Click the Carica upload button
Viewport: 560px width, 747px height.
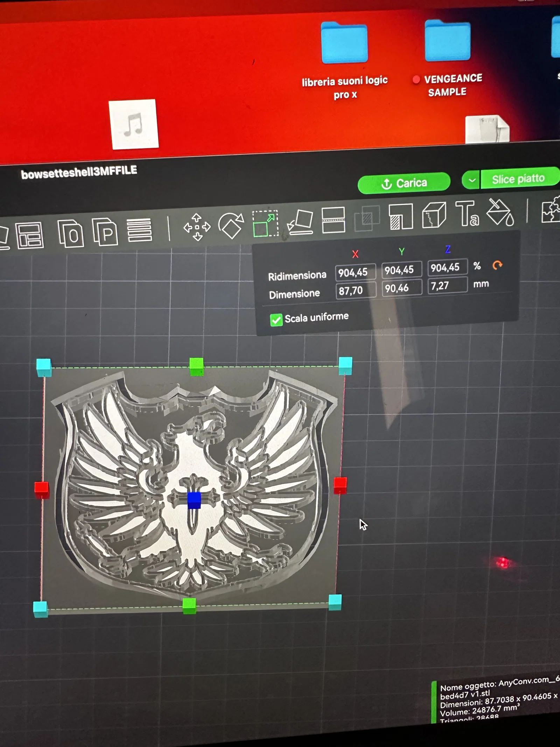pos(404,183)
